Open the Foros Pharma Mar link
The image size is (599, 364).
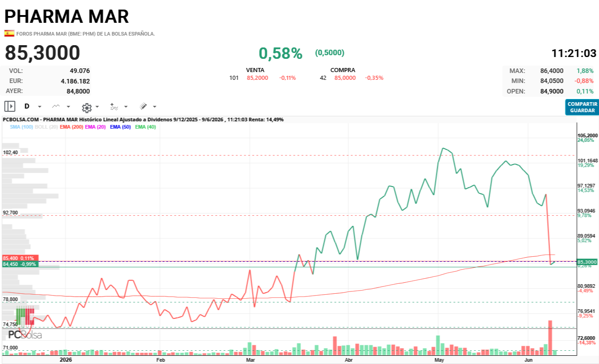[86, 34]
